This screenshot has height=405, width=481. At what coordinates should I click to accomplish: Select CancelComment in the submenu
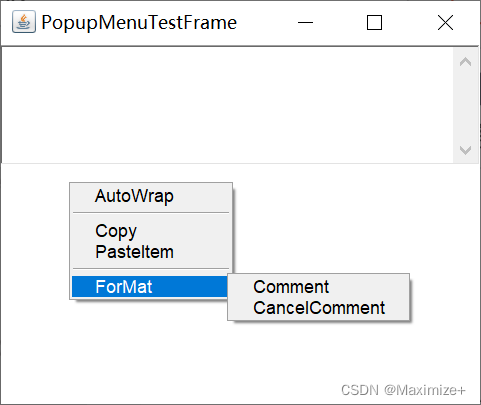318,308
